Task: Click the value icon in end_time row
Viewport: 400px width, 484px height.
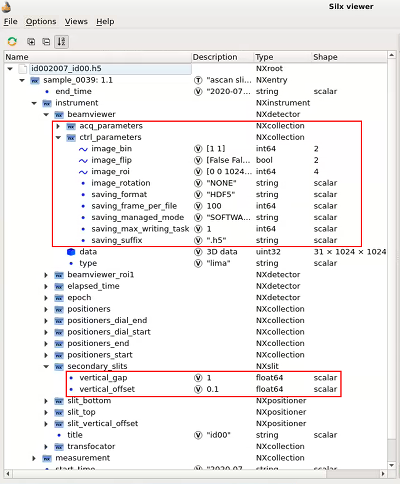Action: click(x=198, y=92)
